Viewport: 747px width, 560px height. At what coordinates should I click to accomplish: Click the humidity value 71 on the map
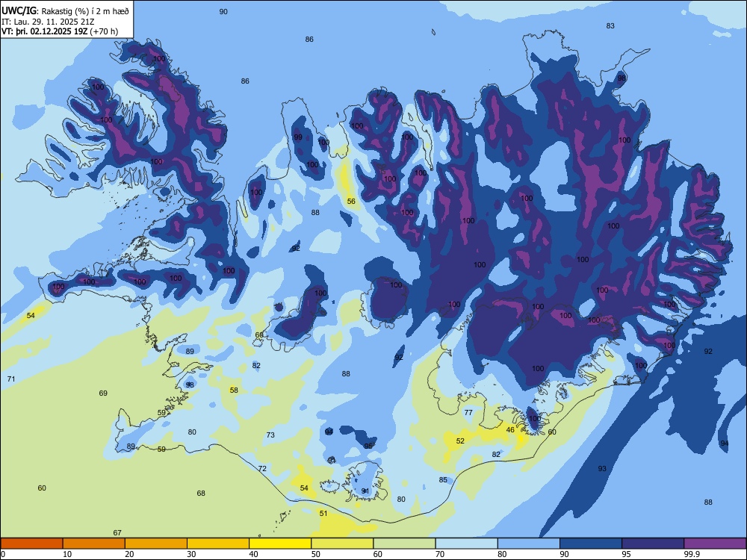[x=11, y=379]
